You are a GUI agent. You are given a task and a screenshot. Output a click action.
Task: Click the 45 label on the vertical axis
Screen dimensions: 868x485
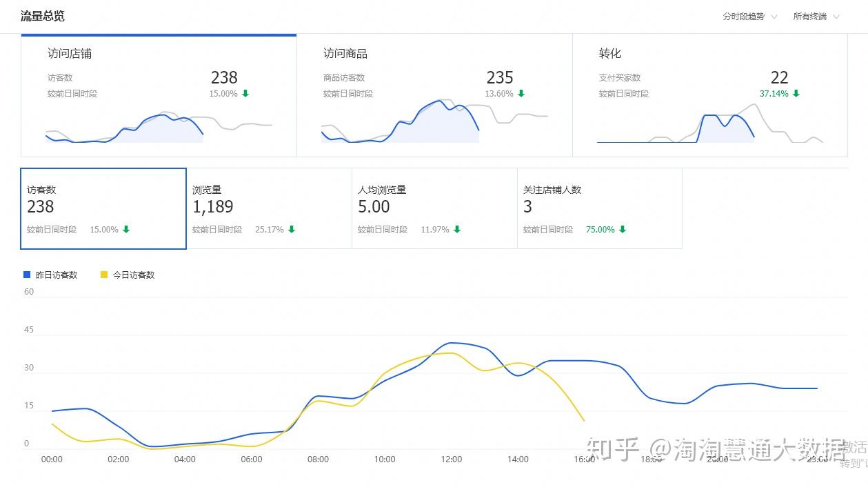(x=29, y=330)
